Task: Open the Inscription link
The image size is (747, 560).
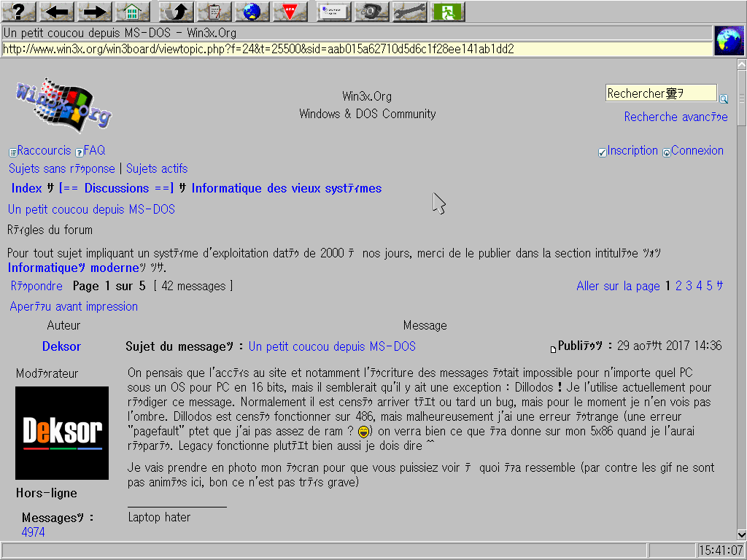Action: point(632,150)
